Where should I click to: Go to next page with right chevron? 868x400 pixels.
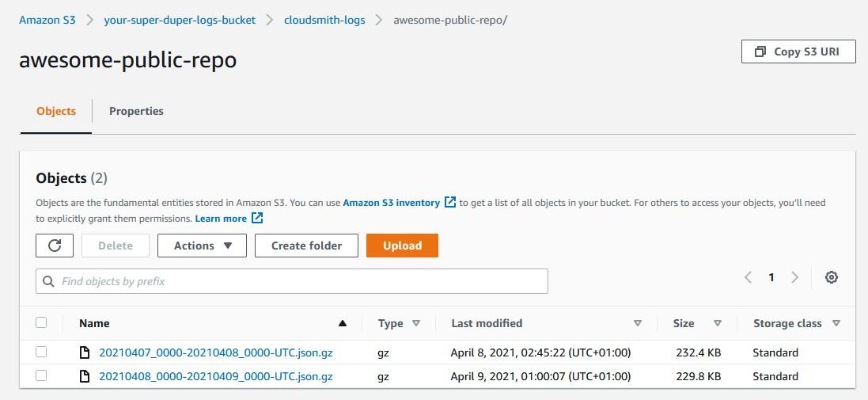point(795,277)
